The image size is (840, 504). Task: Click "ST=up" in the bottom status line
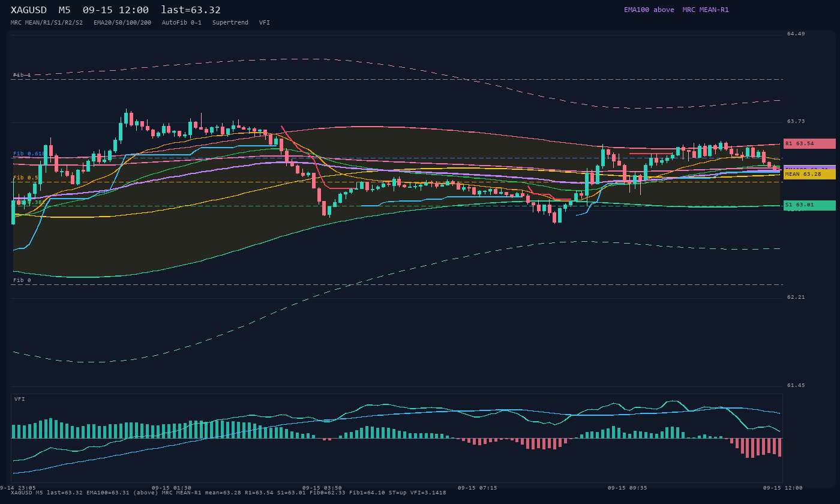click(x=398, y=493)
